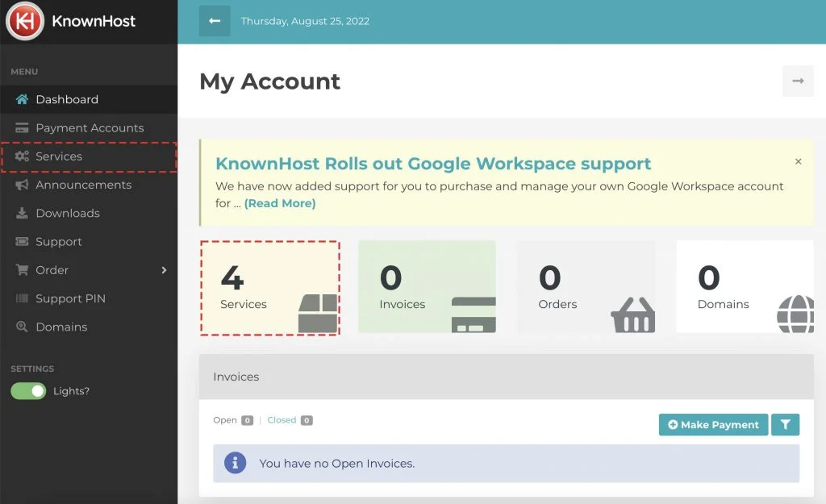The image size is (826, 504).
Task: Dismiss the Google Workspace announcement
Action: pos(798,161)
